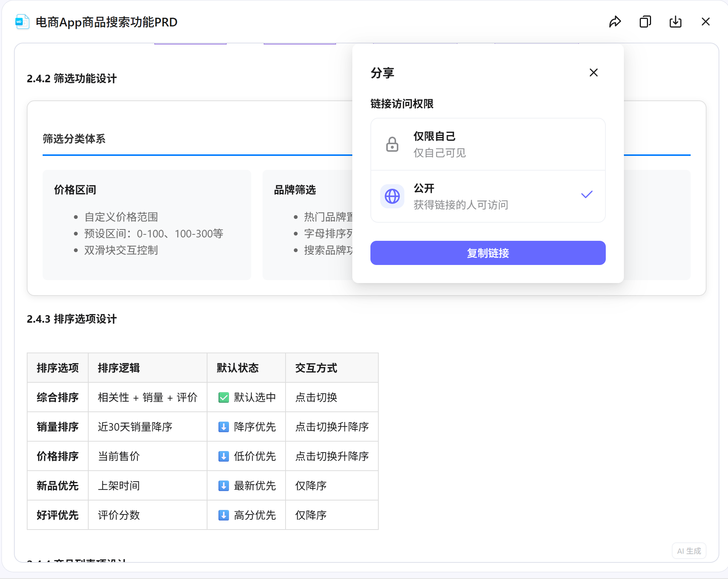
Task: Select the 排序逻辑 column header
Action: 118,367
